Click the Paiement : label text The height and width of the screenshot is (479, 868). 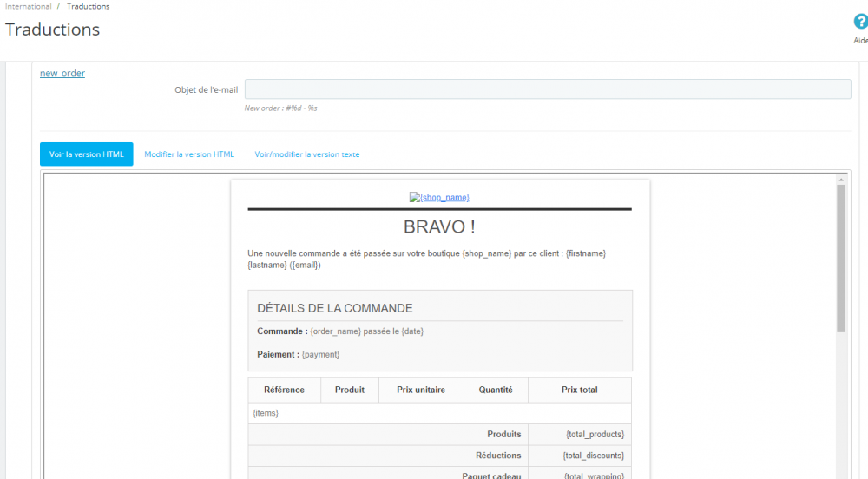pyautogui.click(x=278, y=355)
